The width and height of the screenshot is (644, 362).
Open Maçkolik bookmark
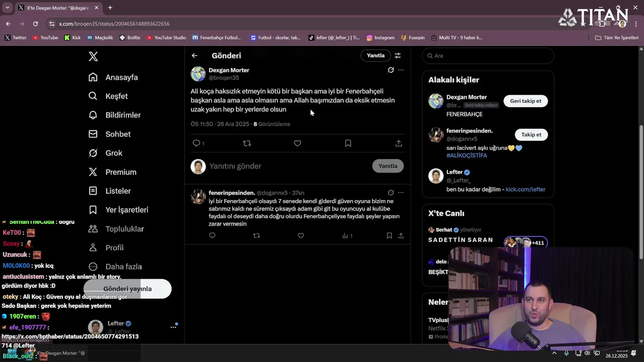pyautogui.click(x=100, y=38)
